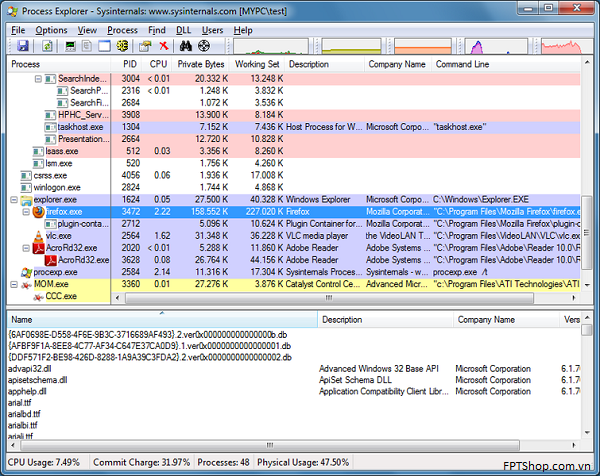Select the winlogon.exe process row
Screen dimensions: 600x476
[294, 187]
